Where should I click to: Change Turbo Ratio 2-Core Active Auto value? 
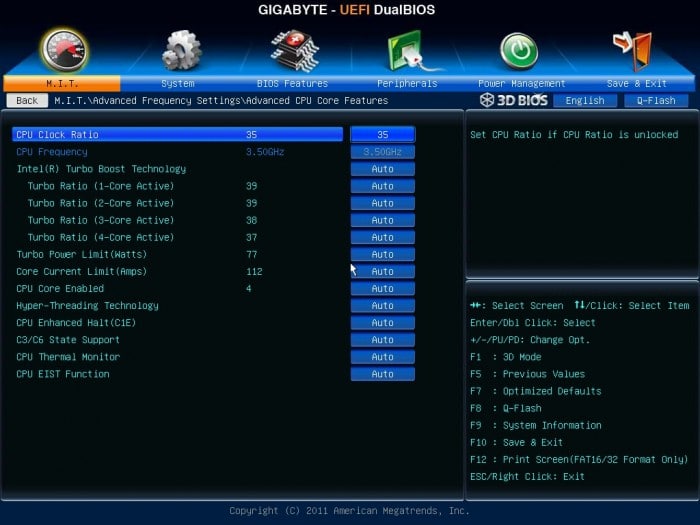(383, 203)
